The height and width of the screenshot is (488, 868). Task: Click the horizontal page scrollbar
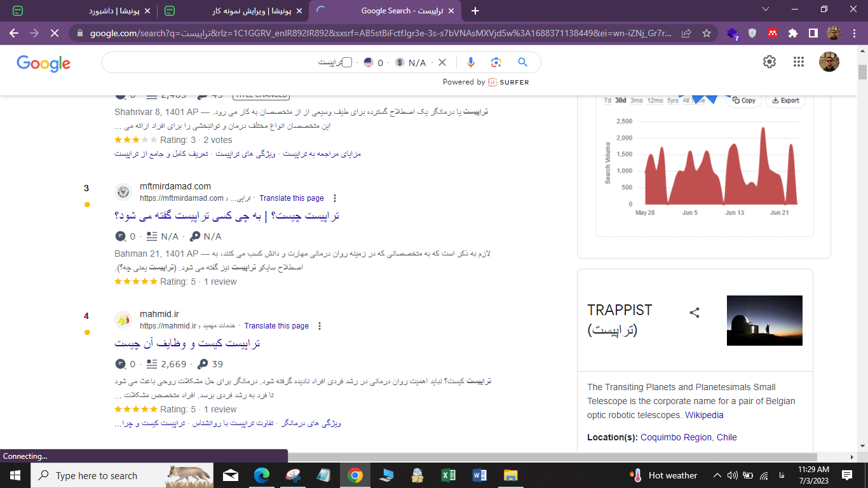tap(553, 457)
